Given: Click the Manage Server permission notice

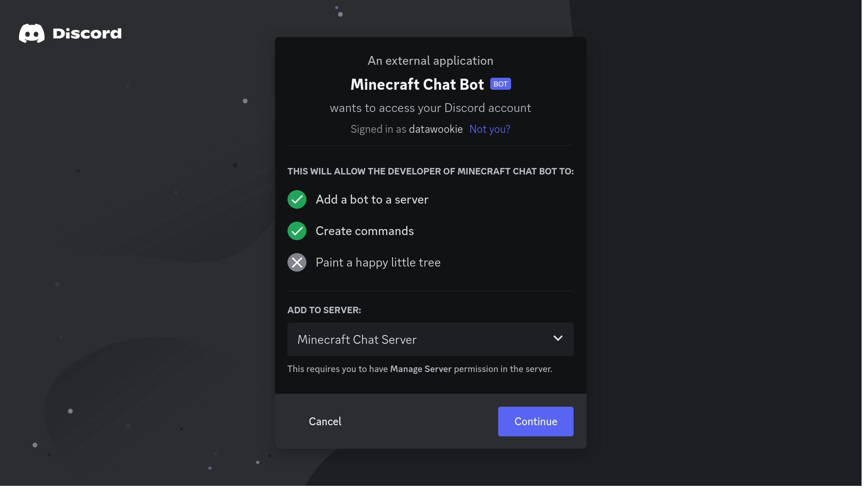Looking at the screenshot, I should point(420,369).
